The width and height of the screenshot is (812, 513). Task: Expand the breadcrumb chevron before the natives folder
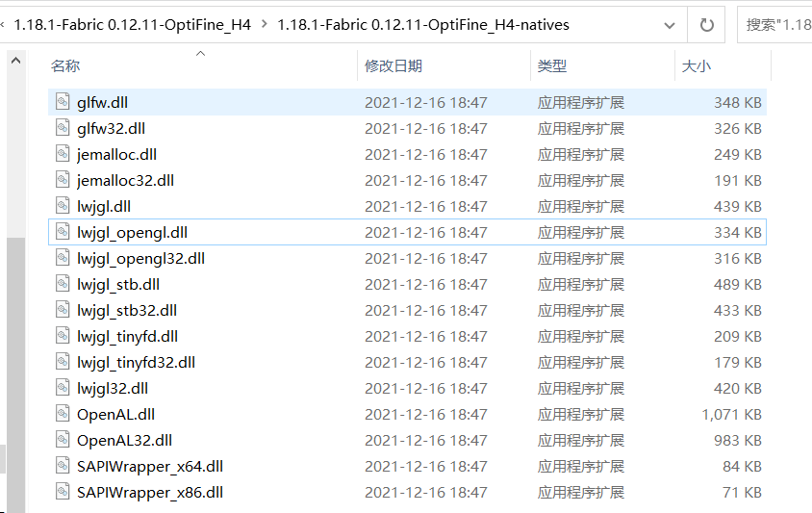[x=265, y=24]
